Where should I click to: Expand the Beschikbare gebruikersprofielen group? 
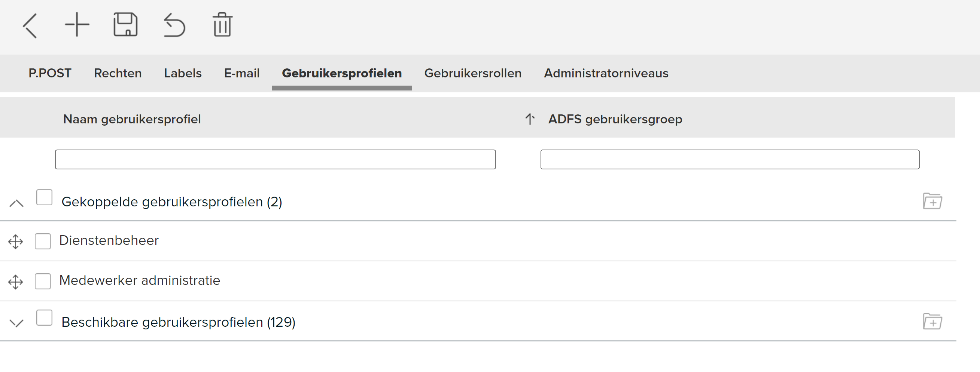point(16,323)
